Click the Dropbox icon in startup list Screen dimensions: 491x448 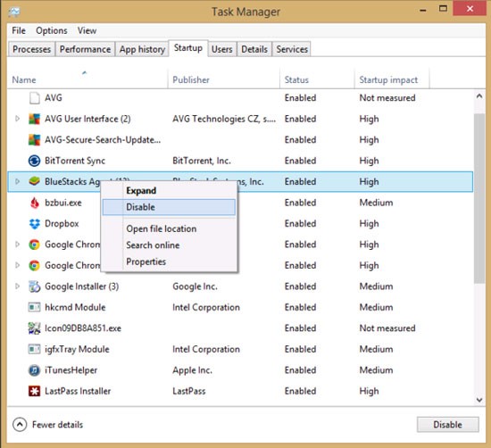pos(34,224)
